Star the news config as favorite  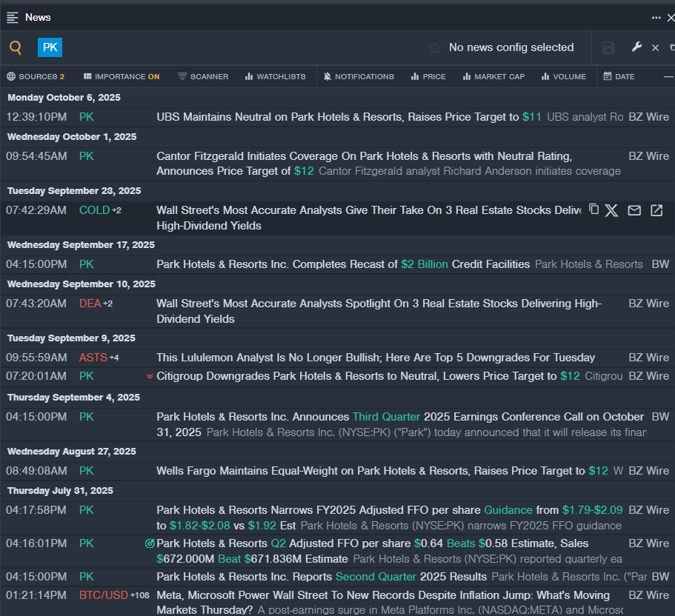pyautogui.click(x=435, y=48)
